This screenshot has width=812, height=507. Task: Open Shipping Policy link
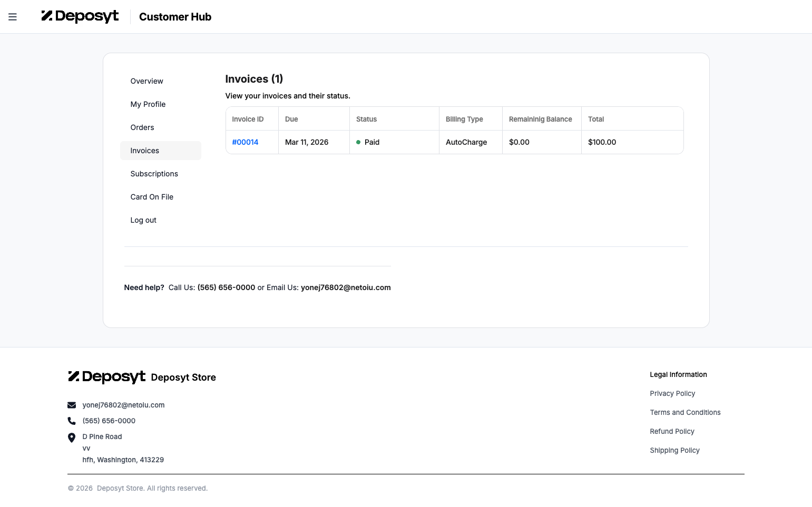(674, 450)
